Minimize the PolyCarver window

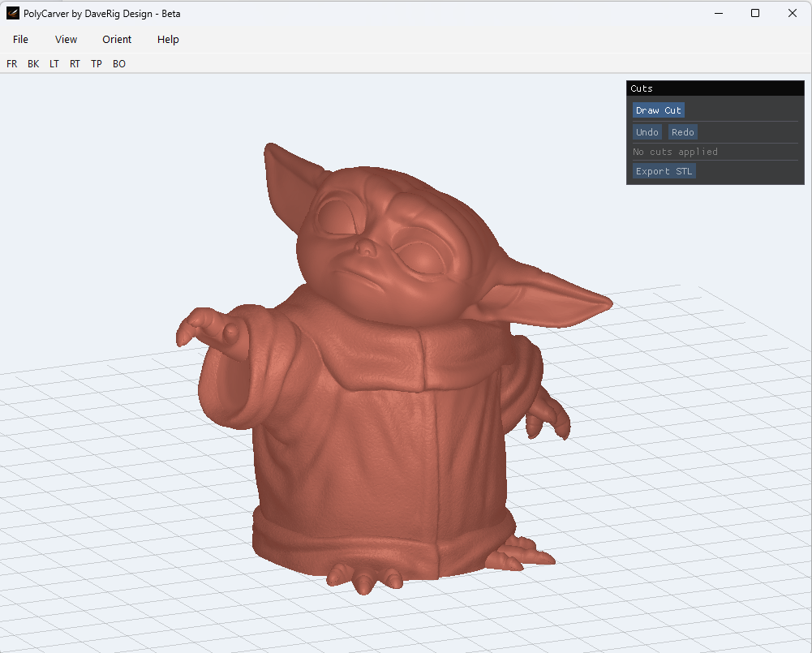718,14
